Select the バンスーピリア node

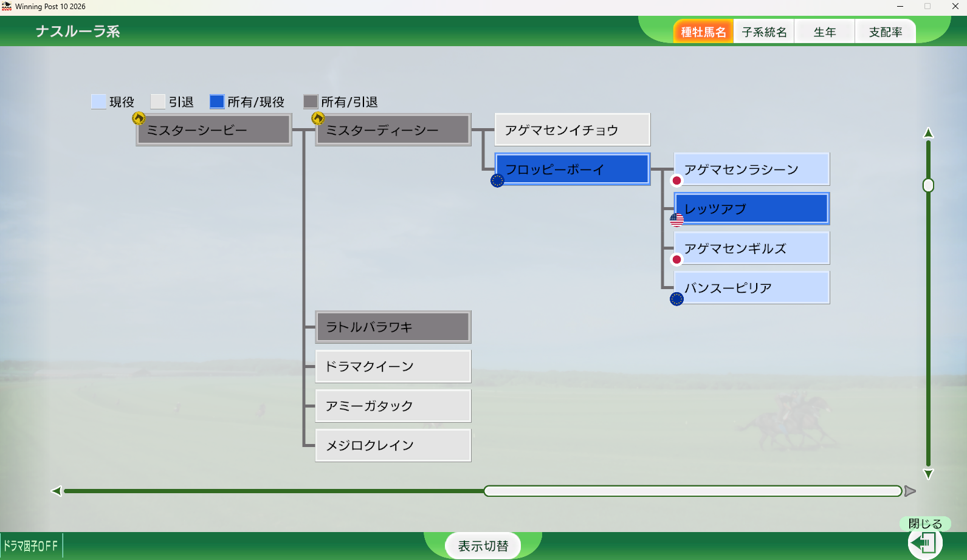752,287
